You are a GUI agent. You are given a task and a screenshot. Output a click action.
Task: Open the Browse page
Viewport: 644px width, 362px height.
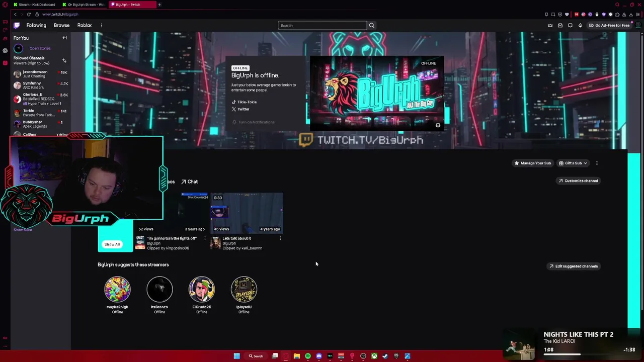click(x=61, y=25)
